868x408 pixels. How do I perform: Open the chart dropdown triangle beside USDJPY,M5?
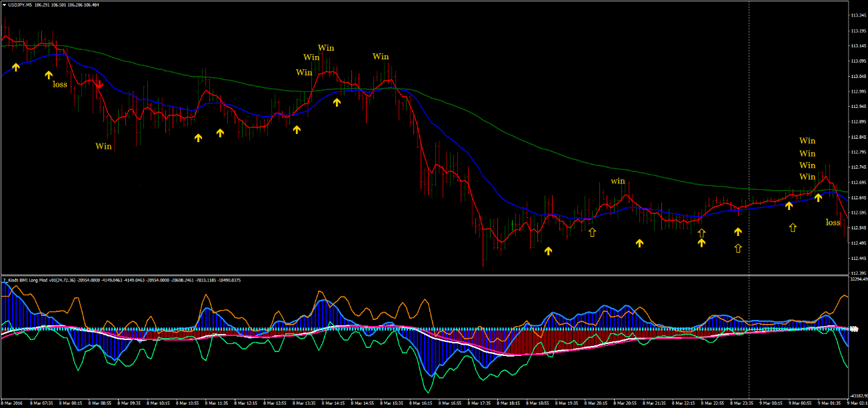coord(5,5)
